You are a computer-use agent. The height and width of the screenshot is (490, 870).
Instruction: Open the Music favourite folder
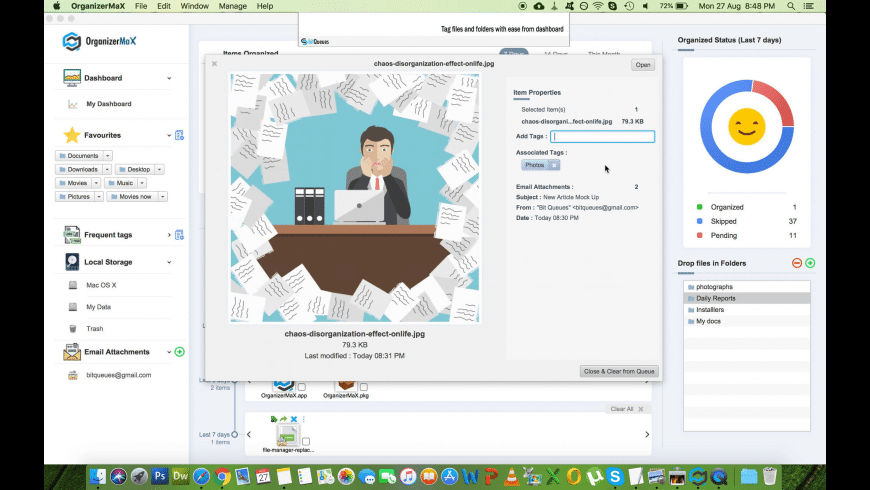[121, 183]
